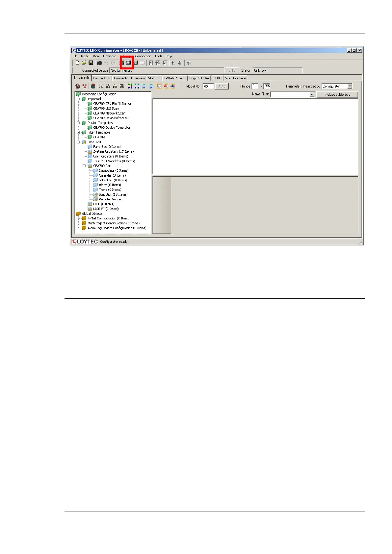Click the BAC NET toolbar button

(x=108, y=86)
